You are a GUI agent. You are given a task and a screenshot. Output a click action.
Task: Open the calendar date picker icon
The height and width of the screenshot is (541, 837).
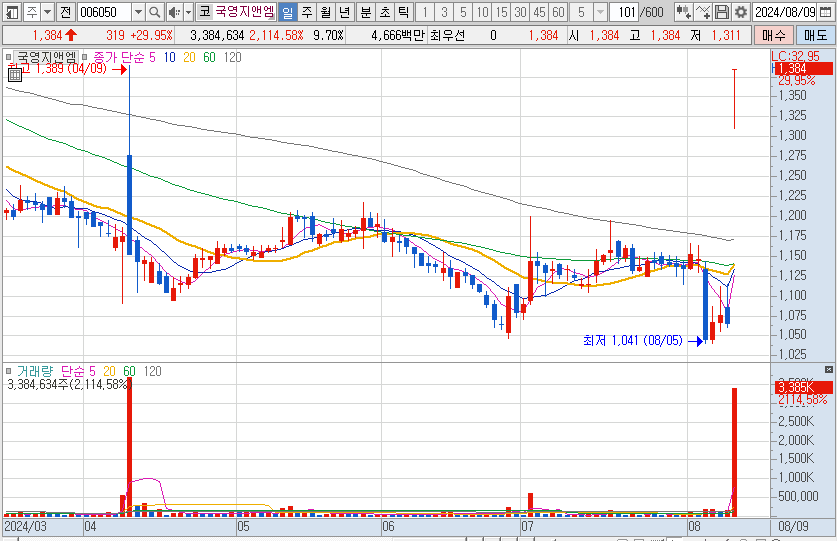[825, 12]
